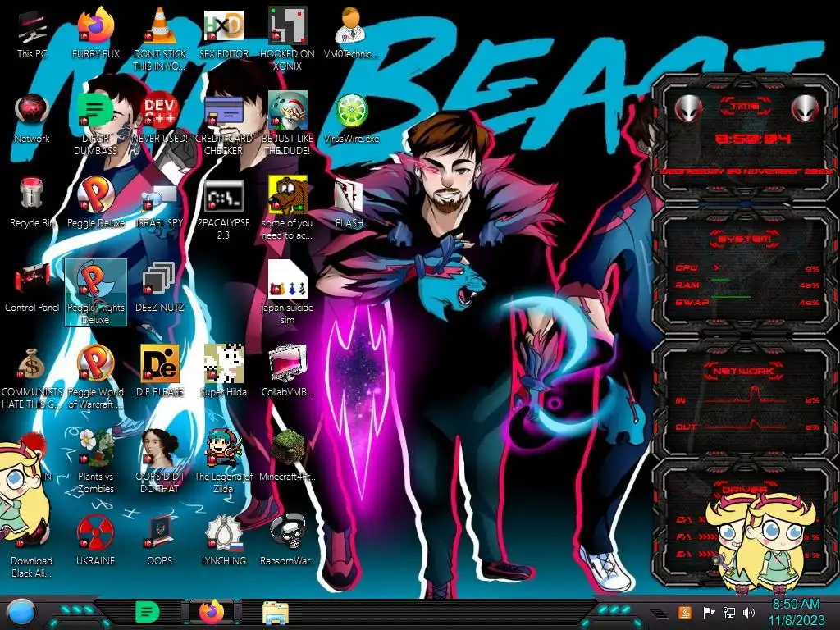Click the taskbar clock showing 8:50 AM

[x=796, y=612]
